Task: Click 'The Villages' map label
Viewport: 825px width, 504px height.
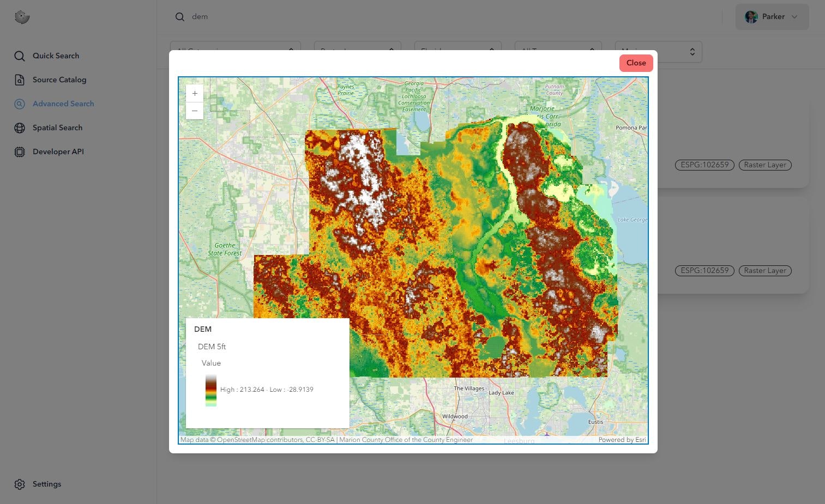Action: 469,388
